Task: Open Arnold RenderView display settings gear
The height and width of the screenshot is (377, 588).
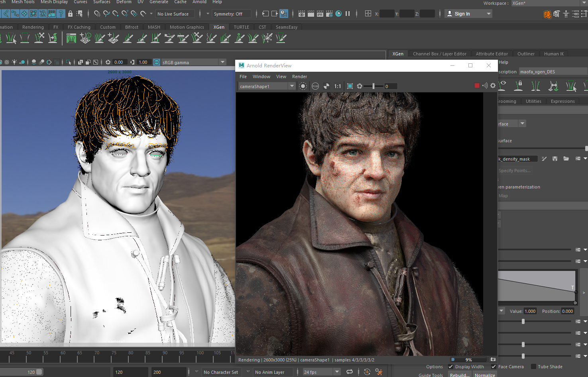Action: click(493, 86)
